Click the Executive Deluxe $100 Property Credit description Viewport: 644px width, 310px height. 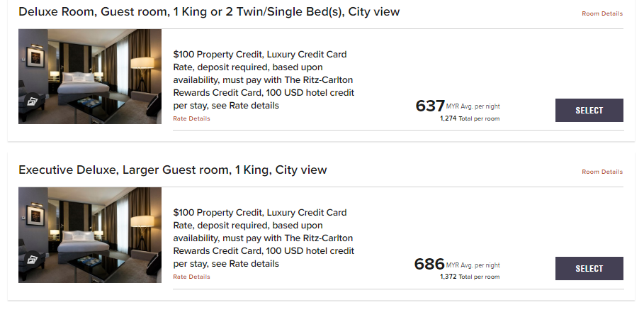[264, 238]
